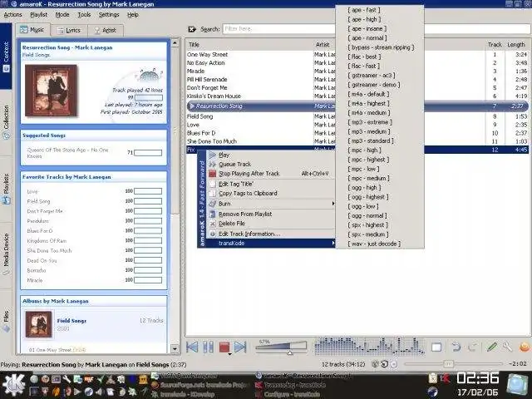Viewport: 532px width, 399px height.
Task: Choose Play from the context menu
Action: 270,155
